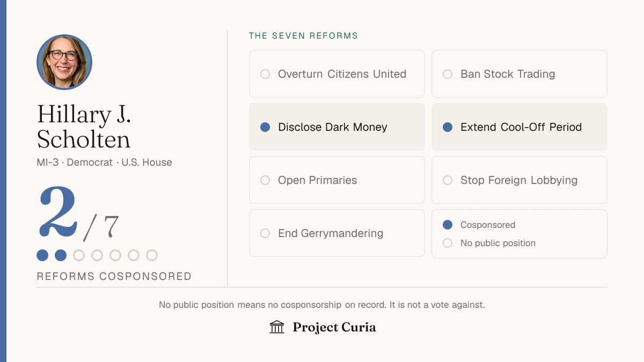Image resolution: width=644 pixels, height=362 pixels.
Task: Select the empty circle beside Open Primaries
Action: coord(265,180)
